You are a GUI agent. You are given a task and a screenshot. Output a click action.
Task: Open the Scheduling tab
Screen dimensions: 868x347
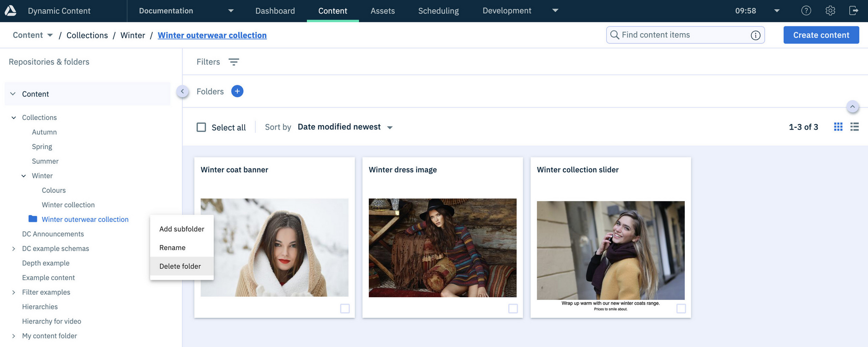click(439, 11)
